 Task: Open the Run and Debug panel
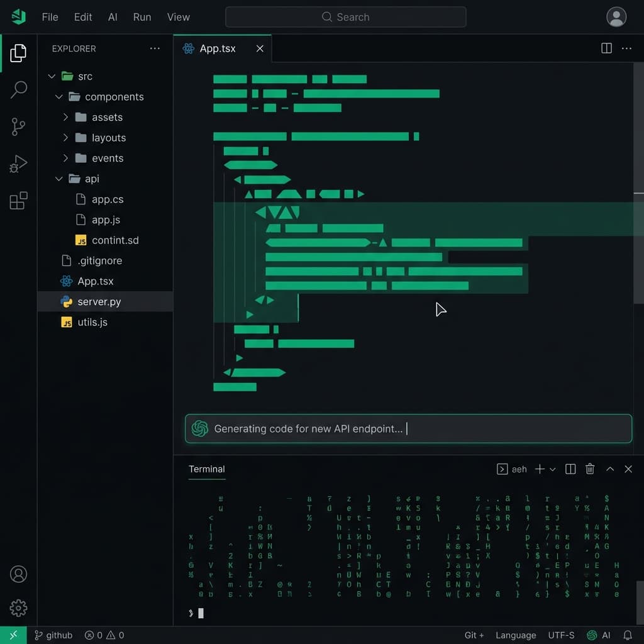(18, 163)
